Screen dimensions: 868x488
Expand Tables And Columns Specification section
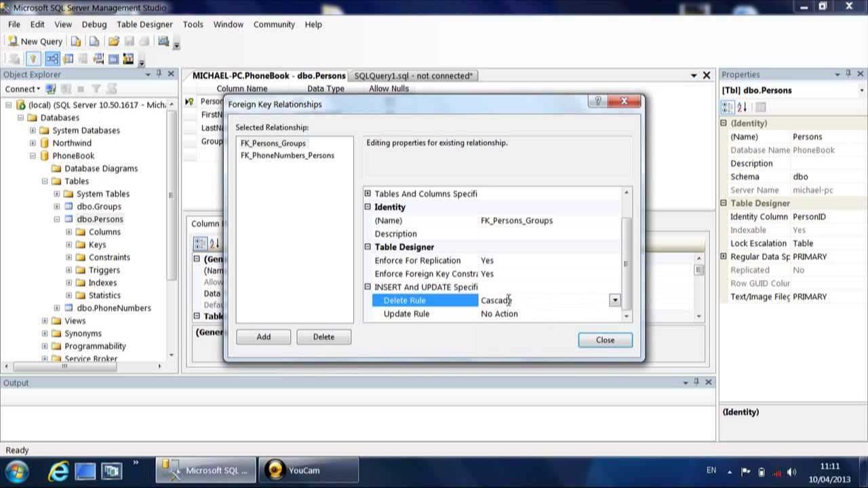(368, 194)
